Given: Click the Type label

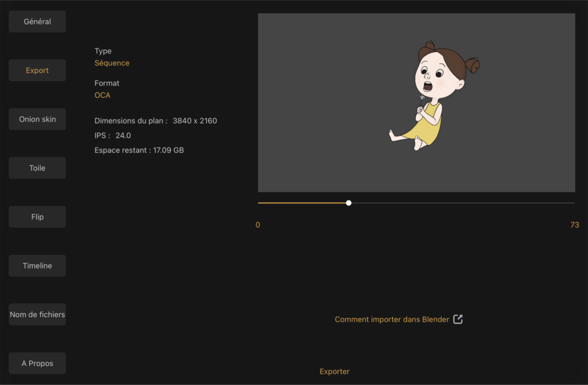Looking at the screenshot, I should click(103, 51).
